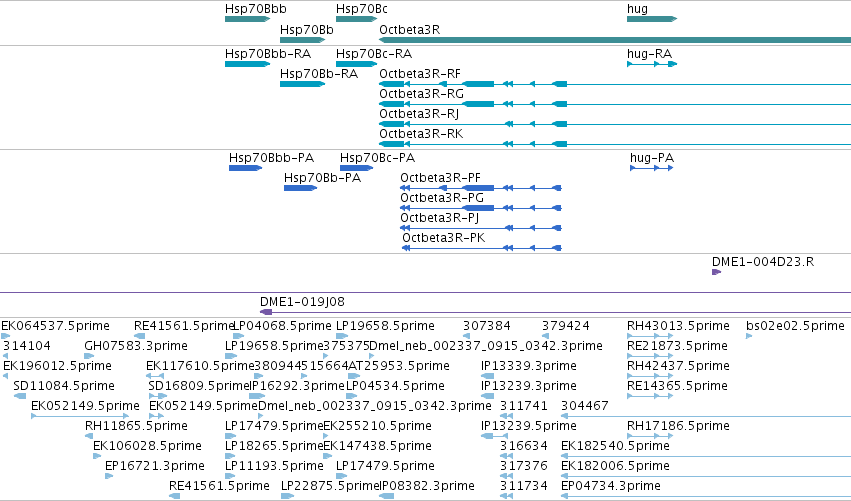Open the hug gene feature

[652, 19]
